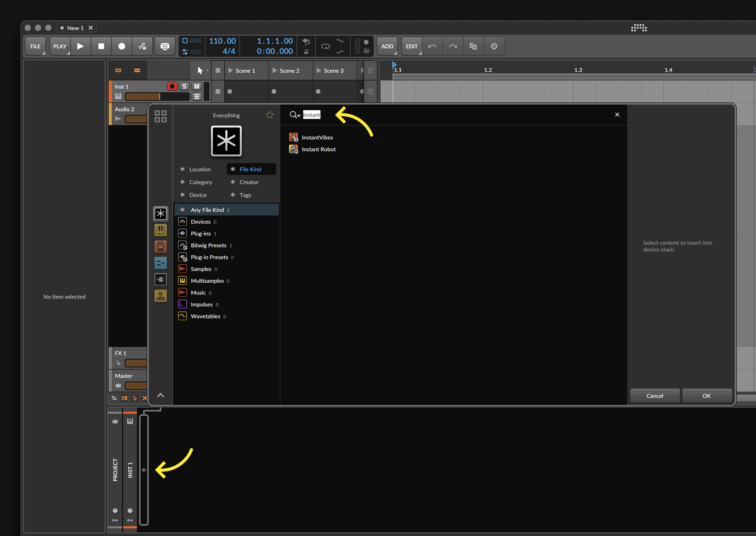
Task: Click the browser grid view icon
Action: (160, 117)
